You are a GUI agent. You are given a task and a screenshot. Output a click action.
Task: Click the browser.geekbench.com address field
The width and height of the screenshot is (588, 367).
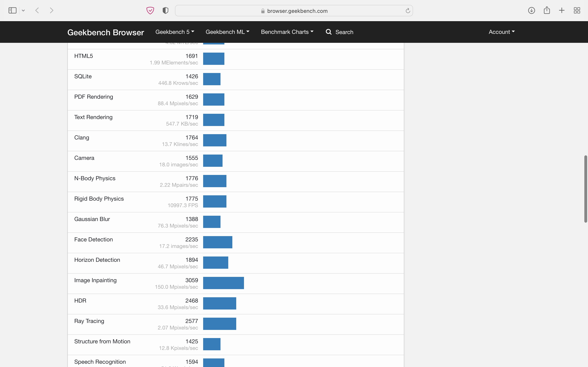coord(294,11)
